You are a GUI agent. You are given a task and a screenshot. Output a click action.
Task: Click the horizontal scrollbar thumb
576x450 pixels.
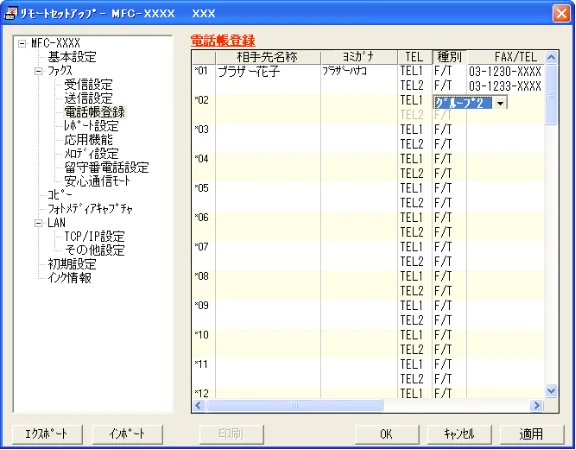click(x=294, y=406)
